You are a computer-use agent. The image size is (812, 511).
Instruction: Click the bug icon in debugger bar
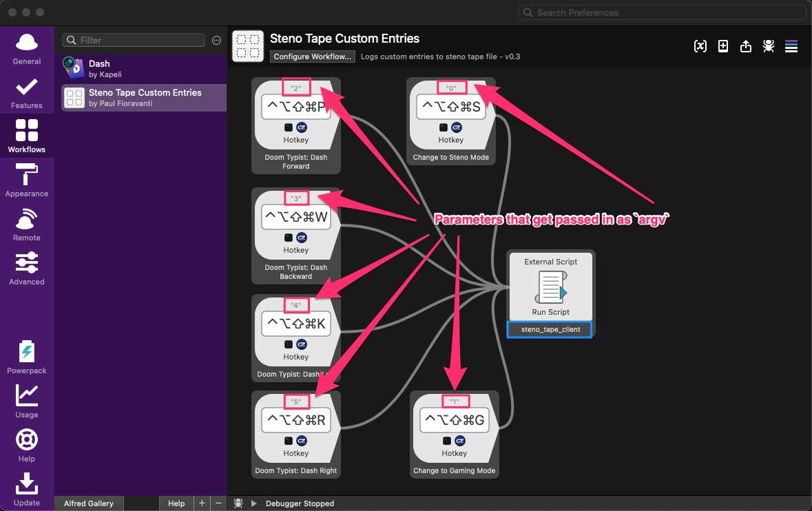(x=238, y=503)
